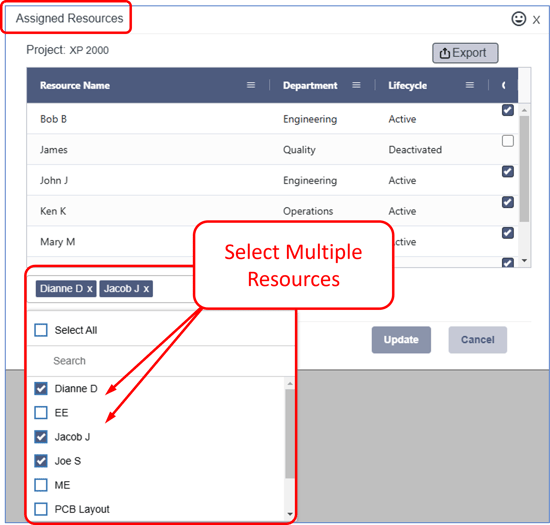Image resolution: width=550 pixels, height=525 pixels.
Task: Uncheck Joe S in the list
Action: point(41,461)
